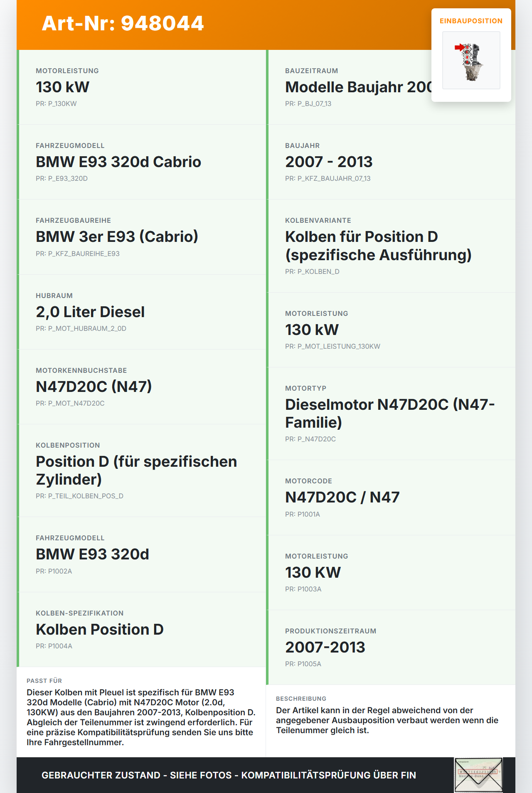Click the EINBAUPOSITION heading
The width and height of the screenshot is (532, 793).
click(471, 21)
